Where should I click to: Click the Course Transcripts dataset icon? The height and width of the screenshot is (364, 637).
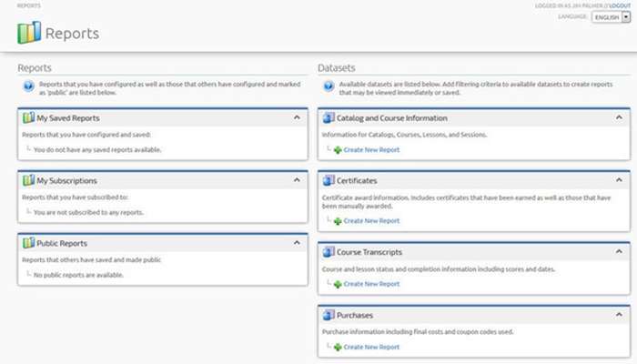(x=329, y=251)
